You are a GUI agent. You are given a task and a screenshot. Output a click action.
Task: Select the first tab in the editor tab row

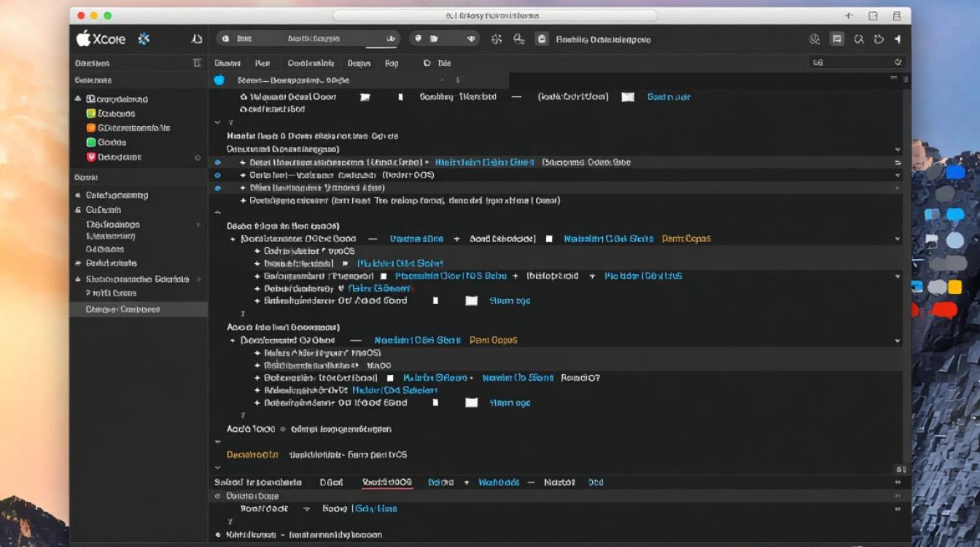pos(227,63)
